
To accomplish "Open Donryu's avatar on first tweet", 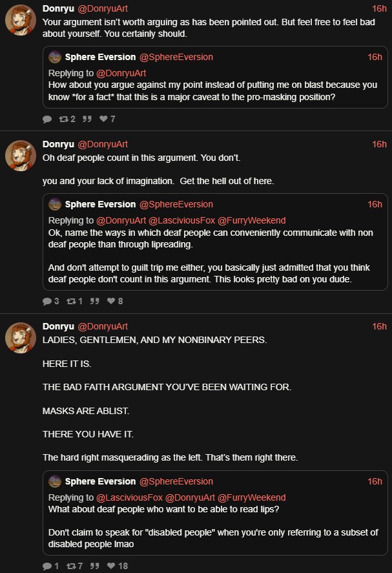I will [21, 20].
